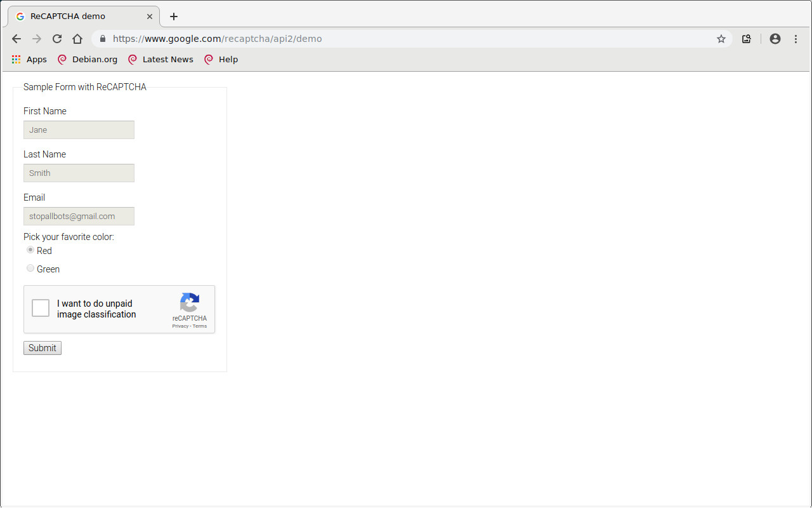This screenshot has height=508, width=812.
Task: Open the Latest News bookmark
Action: pyautogui.click(x=160, y=59)
